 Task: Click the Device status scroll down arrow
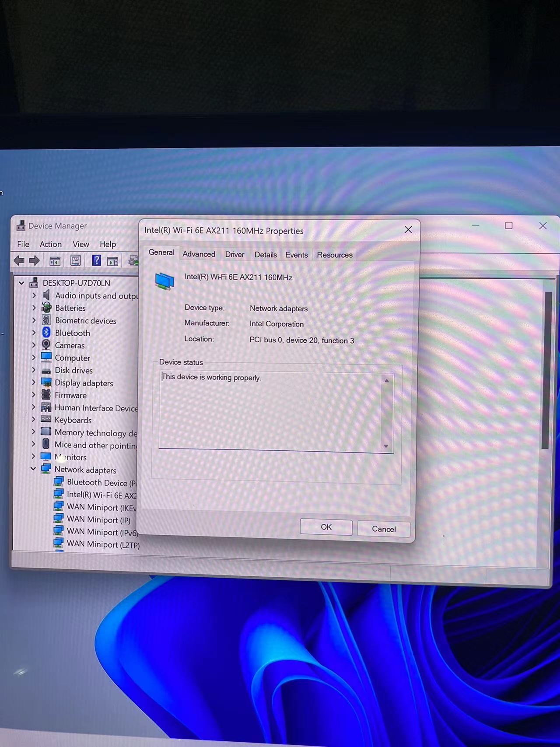386,446
